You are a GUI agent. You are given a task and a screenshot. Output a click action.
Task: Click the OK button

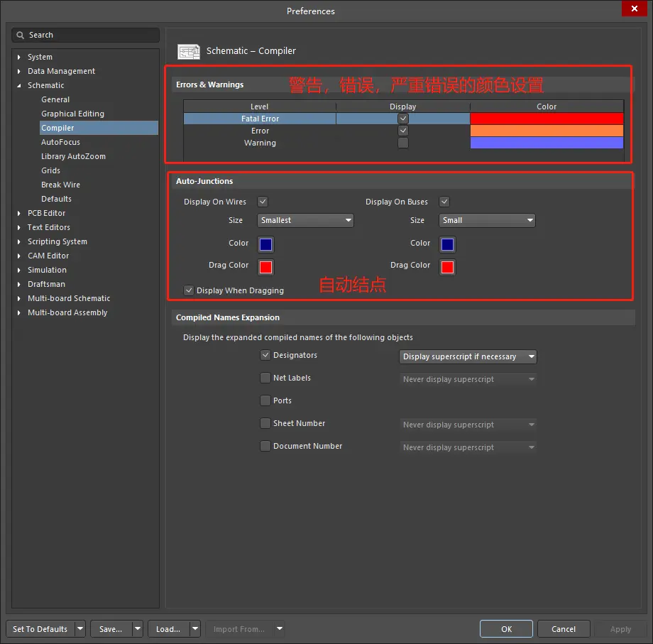coord(506,628)
